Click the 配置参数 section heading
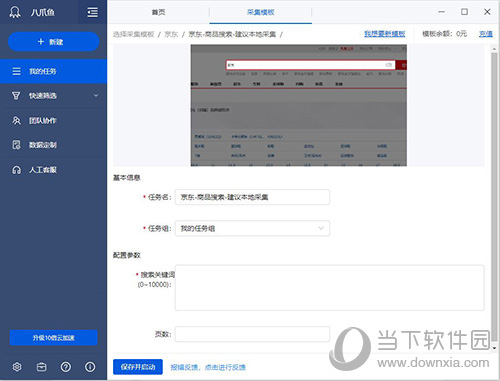500x381 pixels. point(127,255)
